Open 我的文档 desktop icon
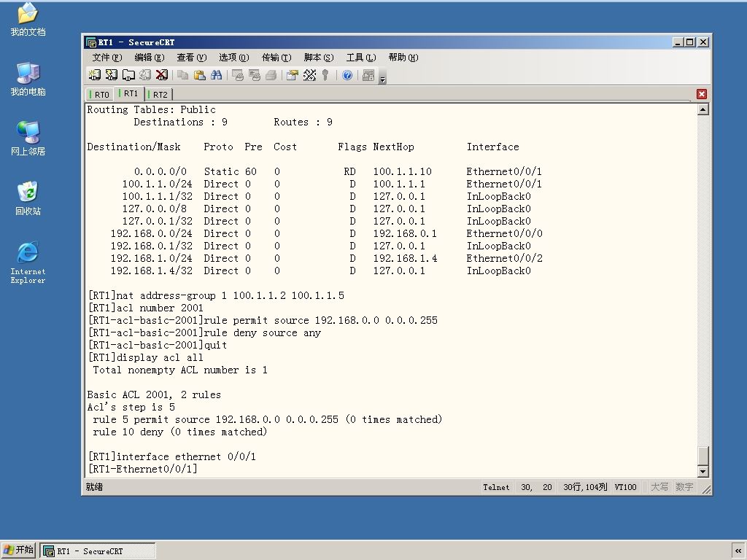Viewport: 747px width, 560px height. (28, 20)
